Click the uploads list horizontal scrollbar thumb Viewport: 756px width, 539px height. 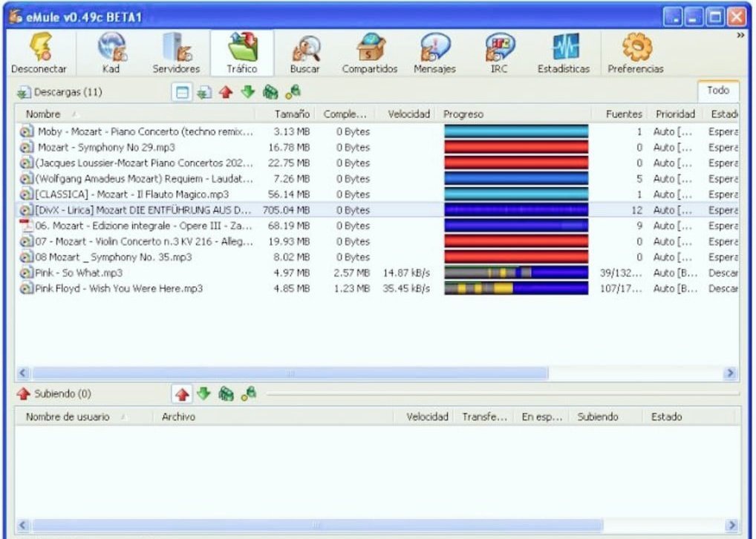click(x=317, y=525)
